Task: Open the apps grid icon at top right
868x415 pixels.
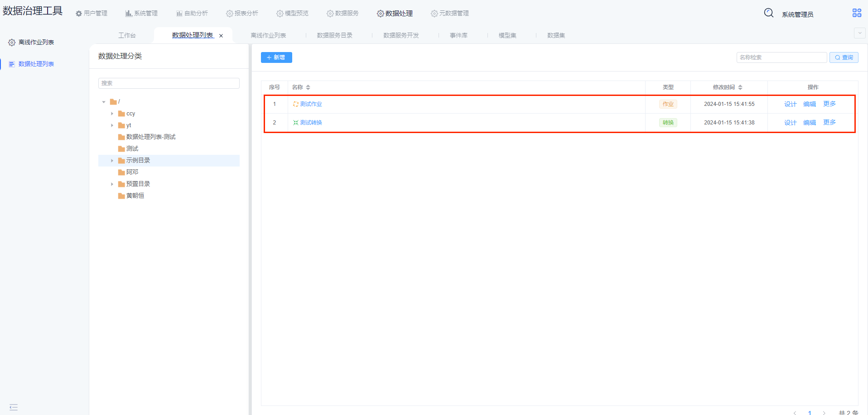Action: pyautogui.click(x=856, y=13)
